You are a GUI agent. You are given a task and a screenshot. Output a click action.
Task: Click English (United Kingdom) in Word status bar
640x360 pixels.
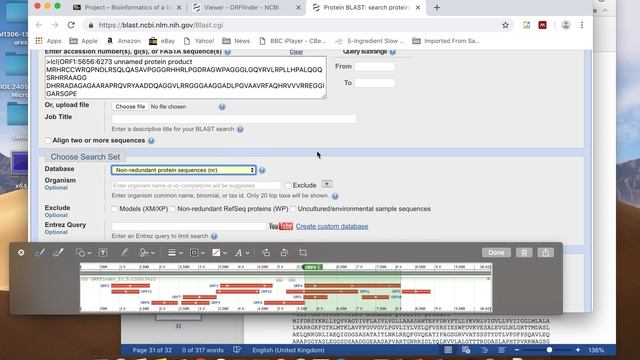pyautogui.click(x=288, y=350)
